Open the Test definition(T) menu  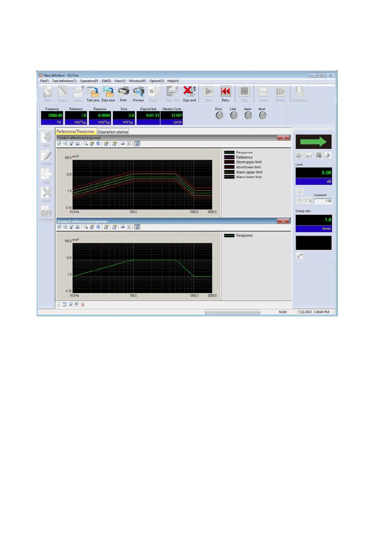64,81
